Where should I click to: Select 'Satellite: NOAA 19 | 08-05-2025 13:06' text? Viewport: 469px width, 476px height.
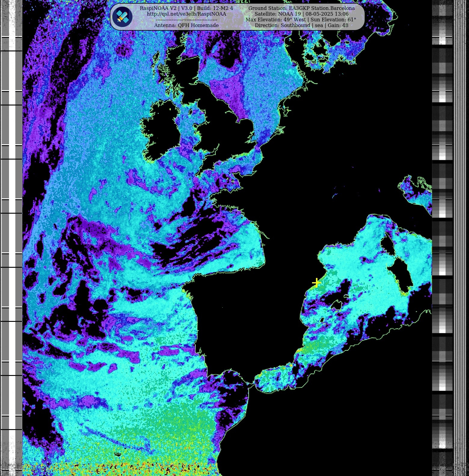(302, 14)
